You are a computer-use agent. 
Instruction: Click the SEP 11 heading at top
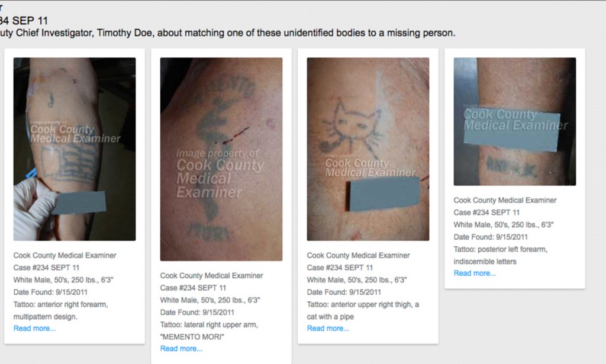[x=24, y=21]
